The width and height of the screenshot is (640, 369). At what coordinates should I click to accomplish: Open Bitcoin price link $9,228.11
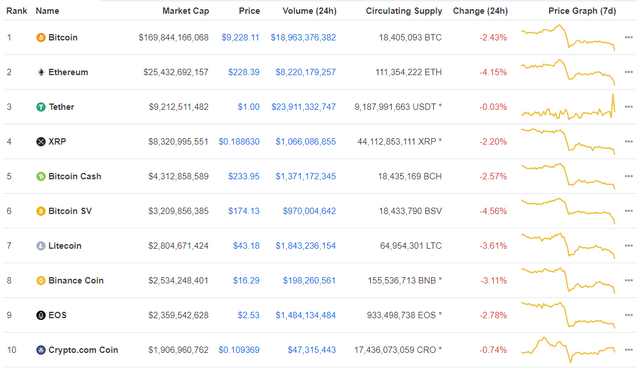click(x=240, y=38)
